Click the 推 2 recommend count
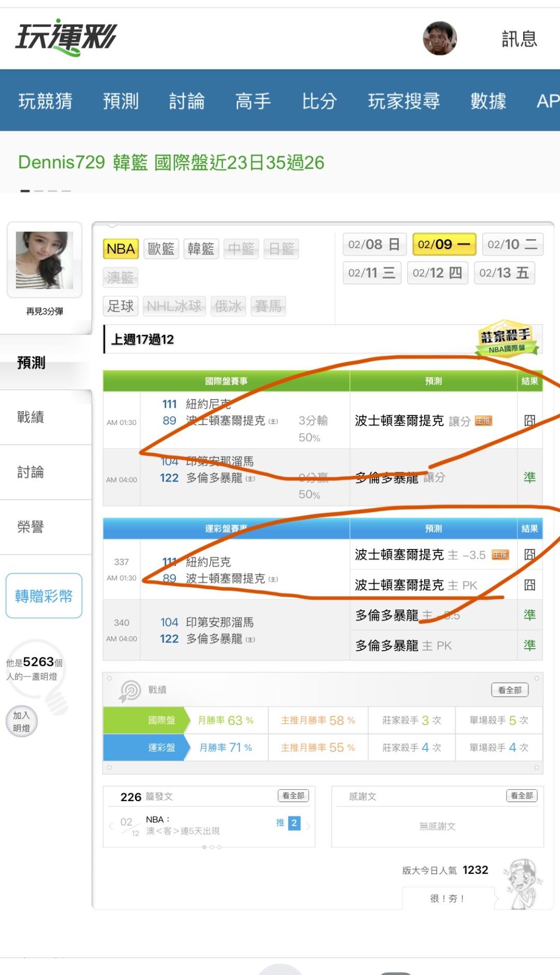Viewport: 560px width, 975px height. 288,822
